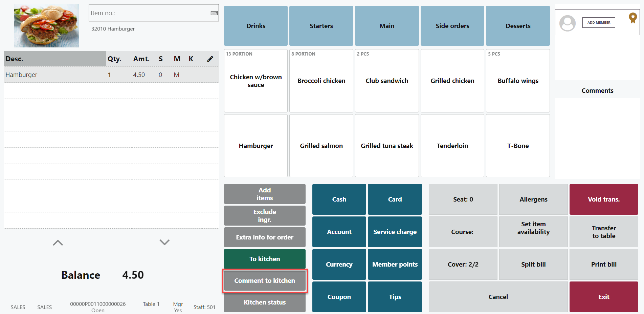Viewport: 644px width, 314px height.
Task: Click the Item no. input field
Action: pos(149,13)
